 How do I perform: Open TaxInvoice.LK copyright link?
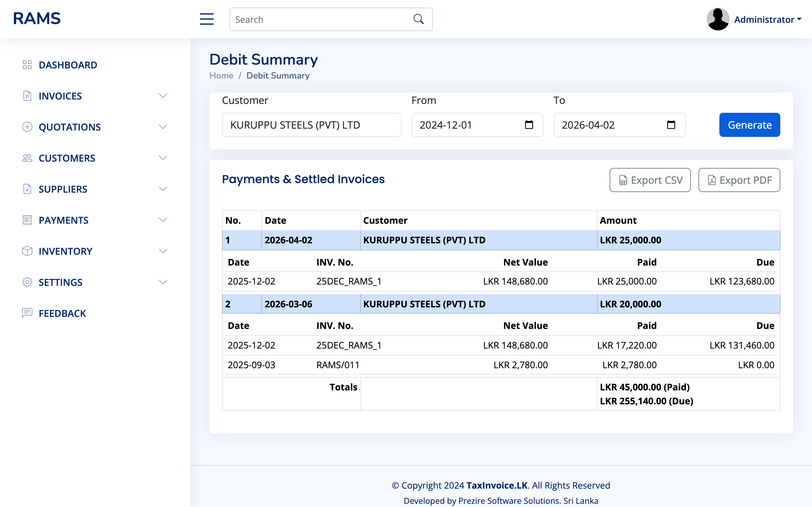pyautogui.click(x=497, y=485)
